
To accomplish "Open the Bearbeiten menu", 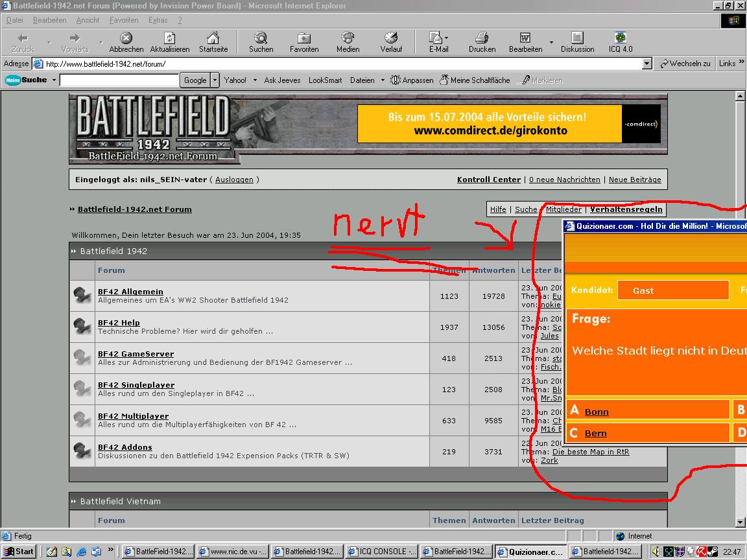I will click(x=49, y=20).
